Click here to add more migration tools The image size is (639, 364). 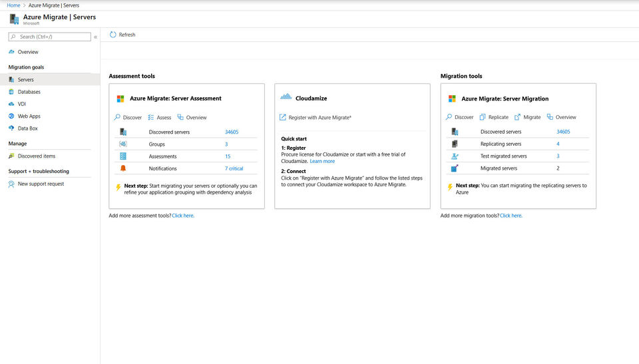[511, 216]
